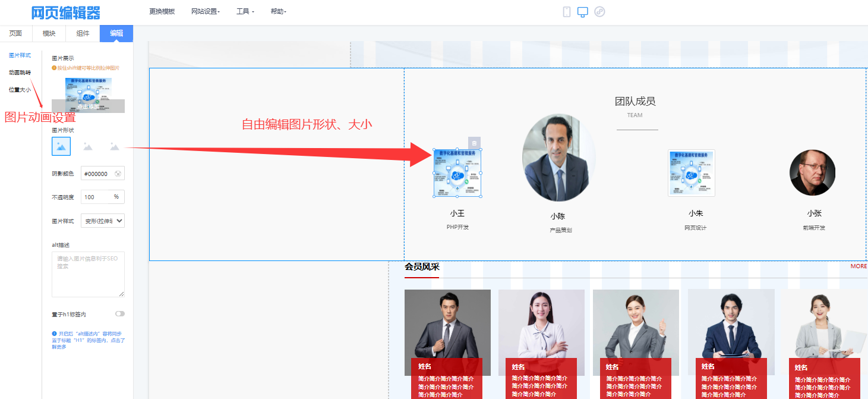Click the TEAM subtitle text

pyautogui.click(x=635, y=115)
